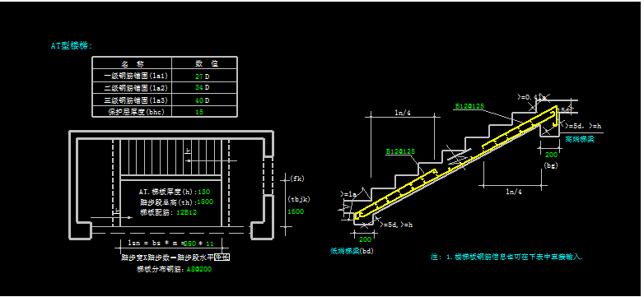Click '>=5d, >=h' annotation beside 高端梯梁
The image size is (644, 297).
click(x=583, y=126)
